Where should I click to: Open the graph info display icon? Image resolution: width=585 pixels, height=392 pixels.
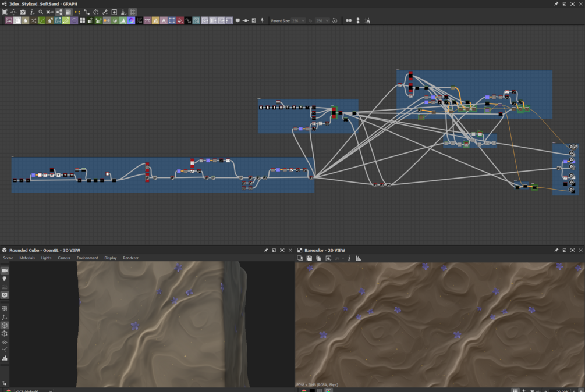[x=32, y=12]
